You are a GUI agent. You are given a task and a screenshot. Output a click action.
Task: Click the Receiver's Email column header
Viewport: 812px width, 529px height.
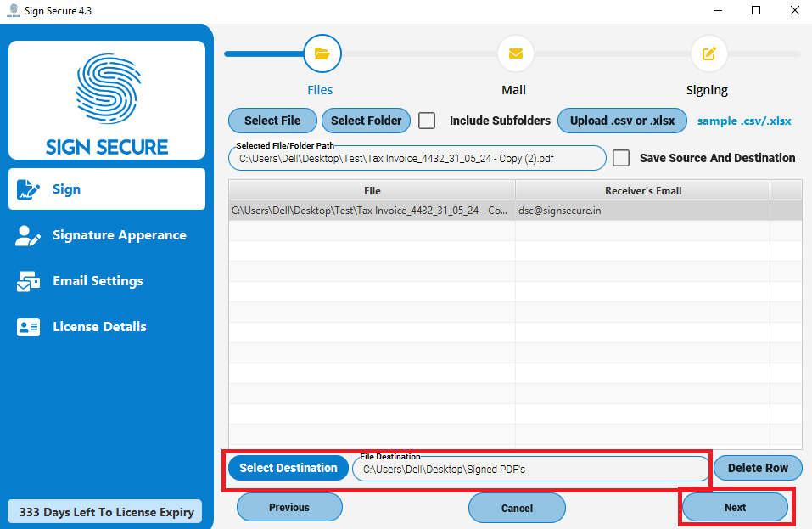642,191
